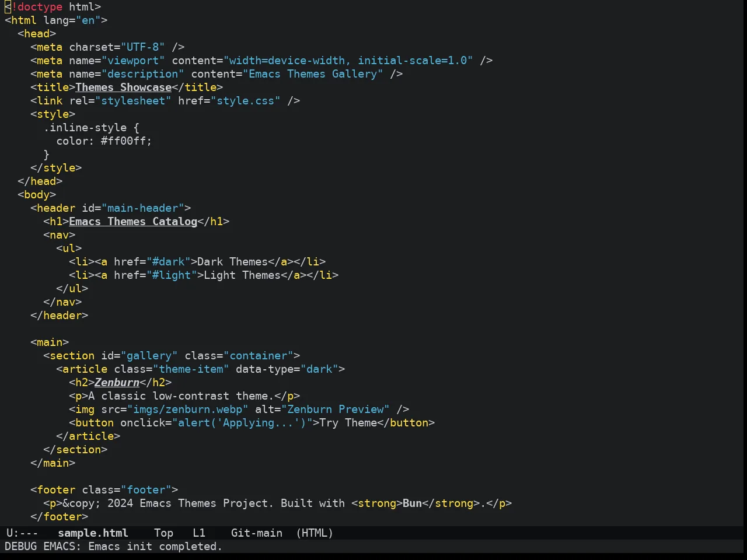Click the opening <style> tag
The height and width of the screenshot is (560, 747).
click(x=53, y=114)
